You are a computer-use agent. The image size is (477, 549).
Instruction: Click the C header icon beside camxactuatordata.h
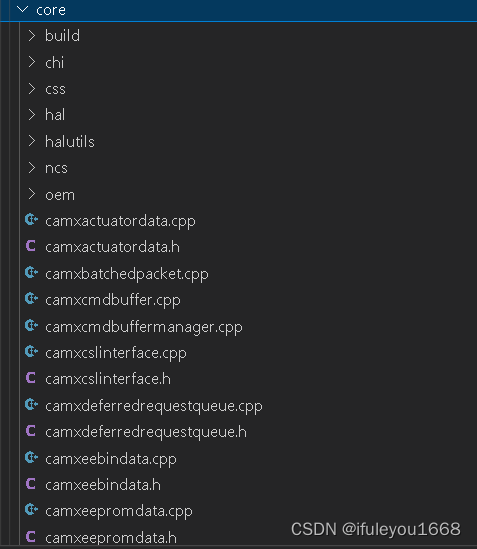pos(31,246)
